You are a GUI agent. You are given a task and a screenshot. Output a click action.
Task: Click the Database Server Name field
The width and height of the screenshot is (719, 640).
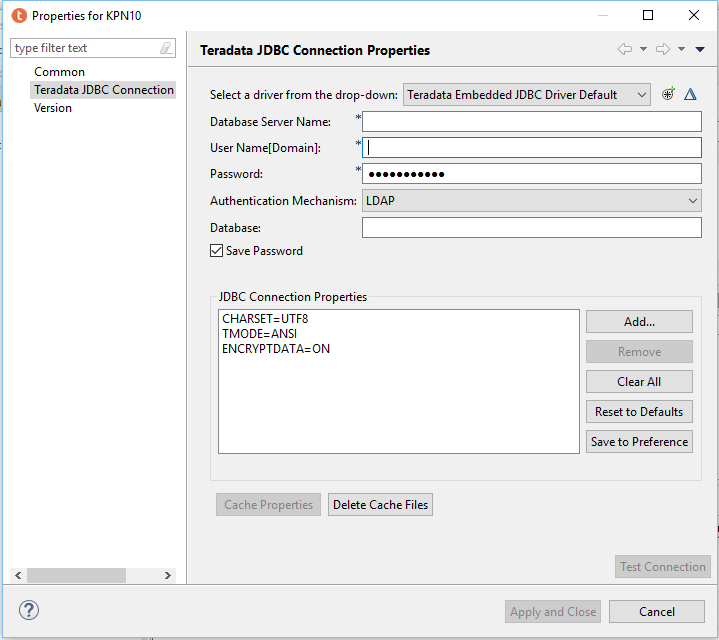click(531, 122)
